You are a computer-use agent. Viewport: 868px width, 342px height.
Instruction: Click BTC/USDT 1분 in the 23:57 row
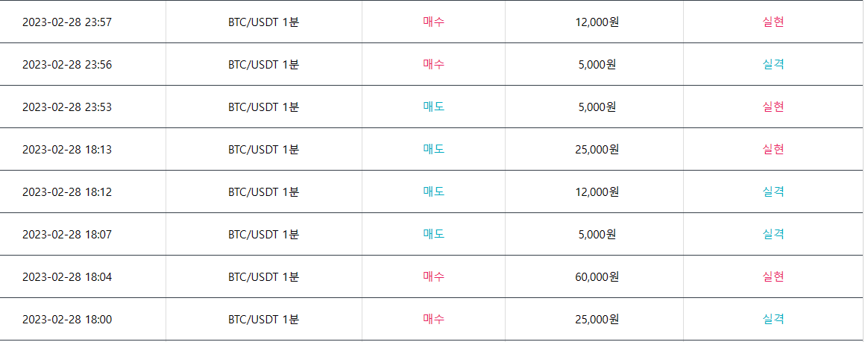click(x=263, y=22)
